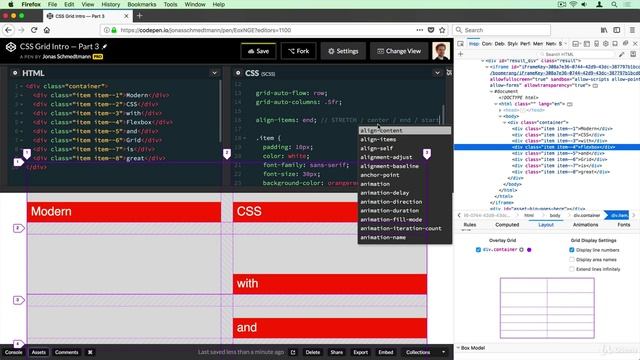This screenshot has height=360, width=640.
Task: Open the Firefox hamburger menu
Action: [x=632, y=30]
